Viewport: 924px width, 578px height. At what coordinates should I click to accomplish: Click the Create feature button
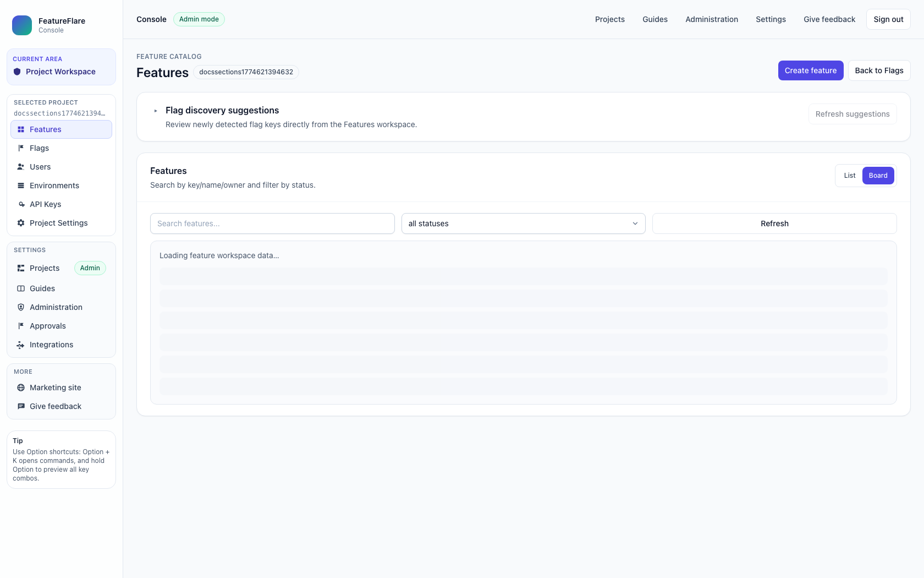[x=811, y=70]
